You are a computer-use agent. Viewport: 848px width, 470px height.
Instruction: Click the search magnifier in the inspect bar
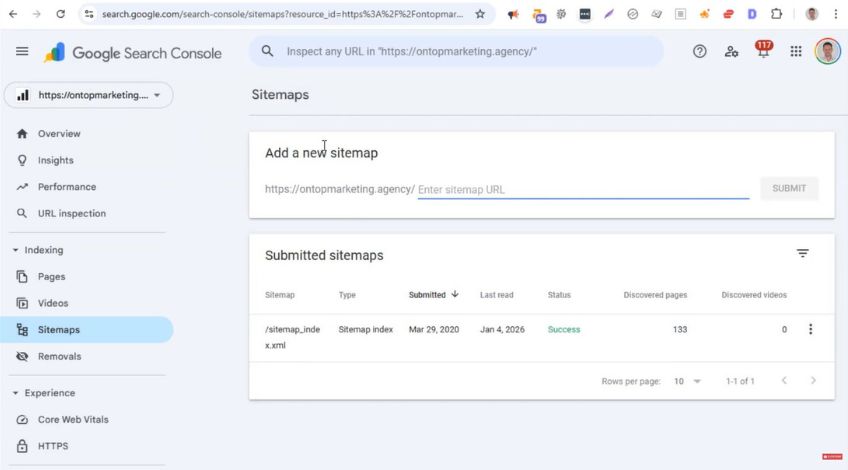tap(267, 51)
